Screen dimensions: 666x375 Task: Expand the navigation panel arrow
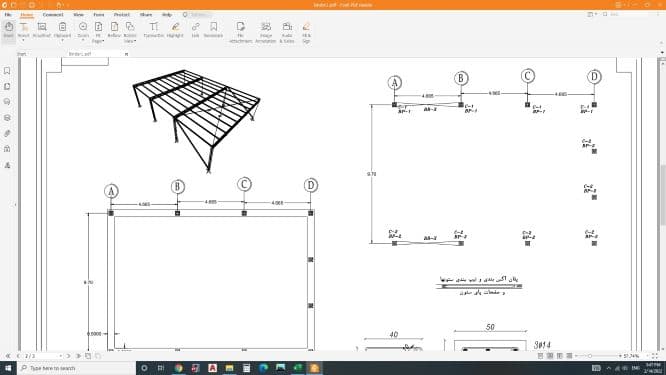tap(15, 205)
